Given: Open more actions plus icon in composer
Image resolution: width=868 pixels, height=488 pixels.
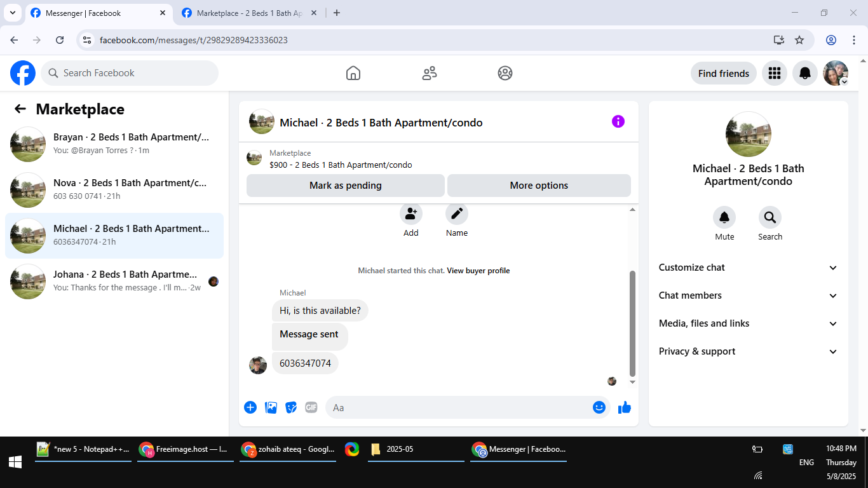Looking at the screenshot, I should [x=250, y=407].
